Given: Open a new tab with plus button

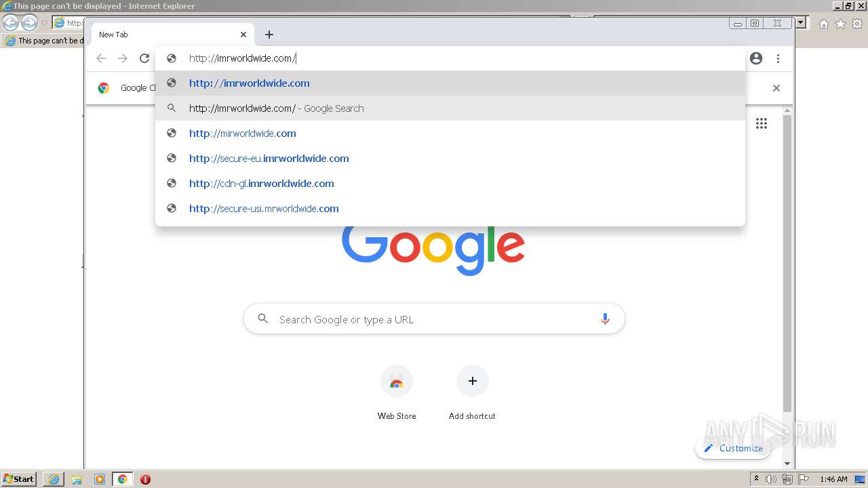Looking at the screenshot, I should 269,35.
